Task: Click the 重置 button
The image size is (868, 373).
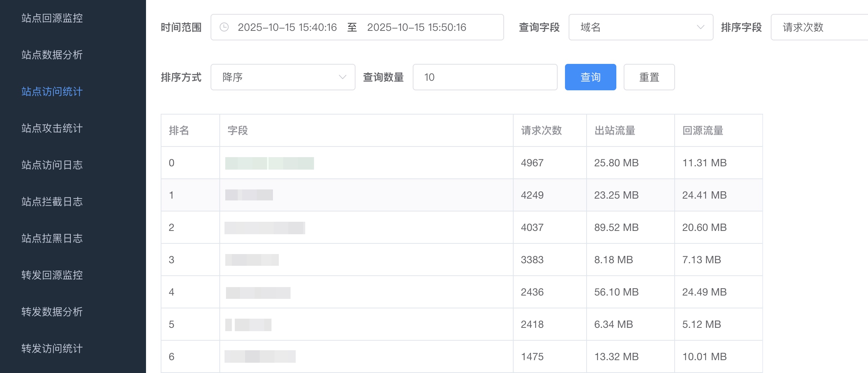Action: (649, 77)
